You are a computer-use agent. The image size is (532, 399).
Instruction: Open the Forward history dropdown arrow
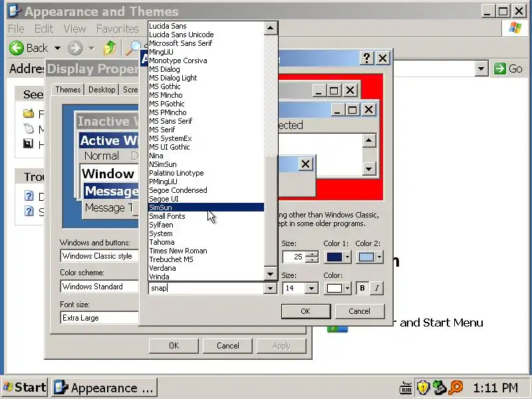(x=91, y=48)
